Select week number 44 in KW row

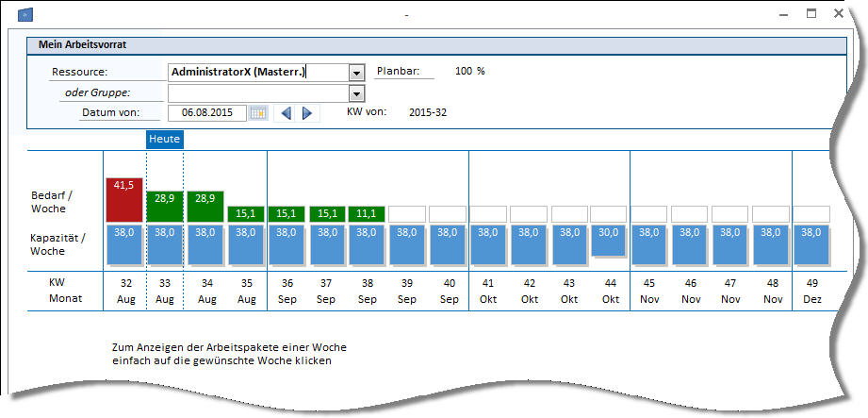pyautogui.click(x=610, y=283)
